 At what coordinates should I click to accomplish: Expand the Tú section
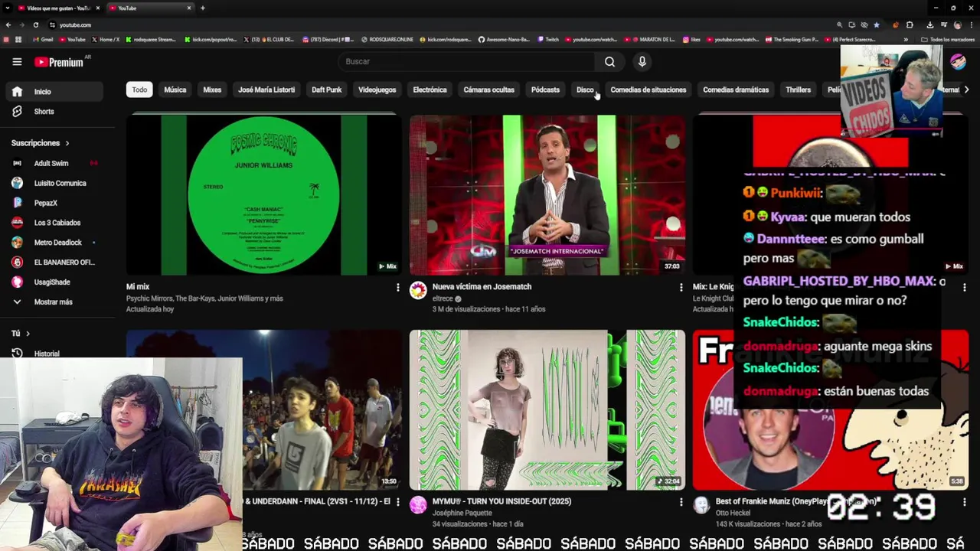click(x=20, y=334)
